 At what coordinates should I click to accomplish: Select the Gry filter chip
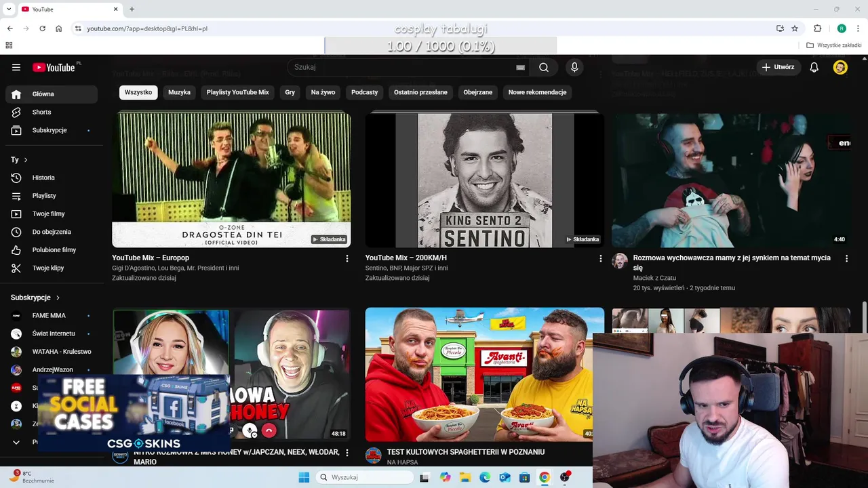point(290,92)
